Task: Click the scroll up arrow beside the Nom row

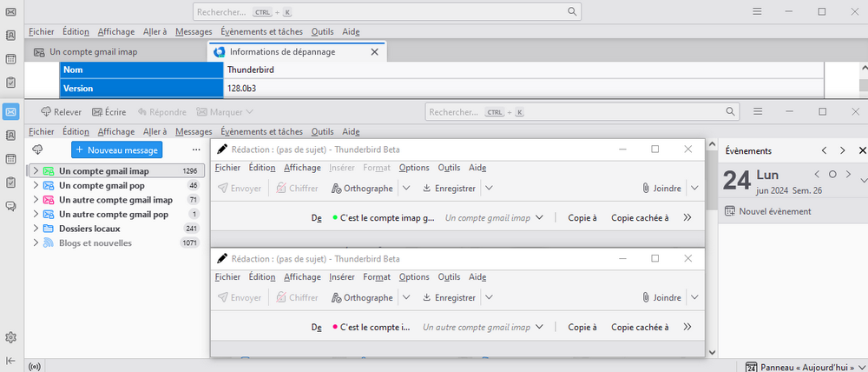Action: click(x=863, y=69)
